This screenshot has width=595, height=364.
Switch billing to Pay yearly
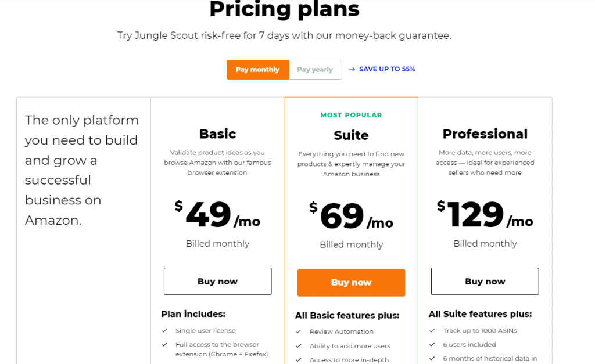pyautogui.click(x=315, y=70)
